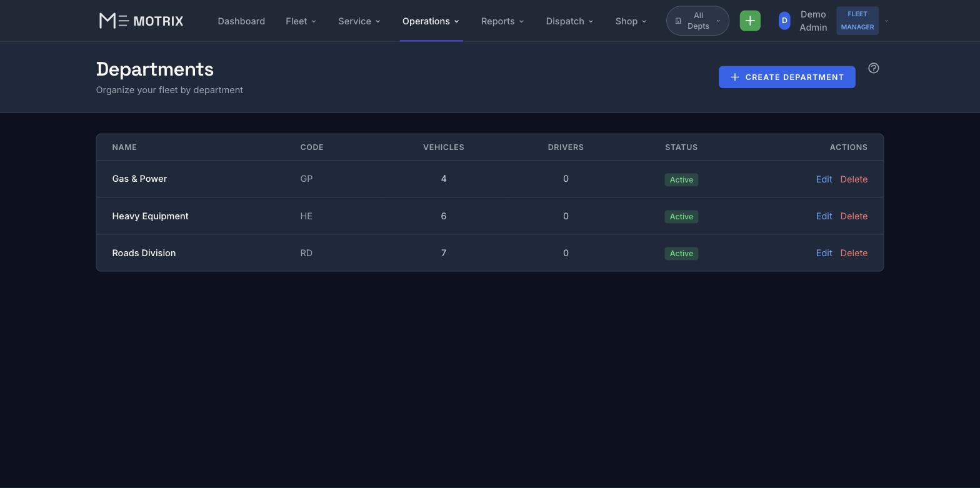This screenshot has width=980, height=488.
Task: Click the Motrix logo
Action: tap(141, 21)
